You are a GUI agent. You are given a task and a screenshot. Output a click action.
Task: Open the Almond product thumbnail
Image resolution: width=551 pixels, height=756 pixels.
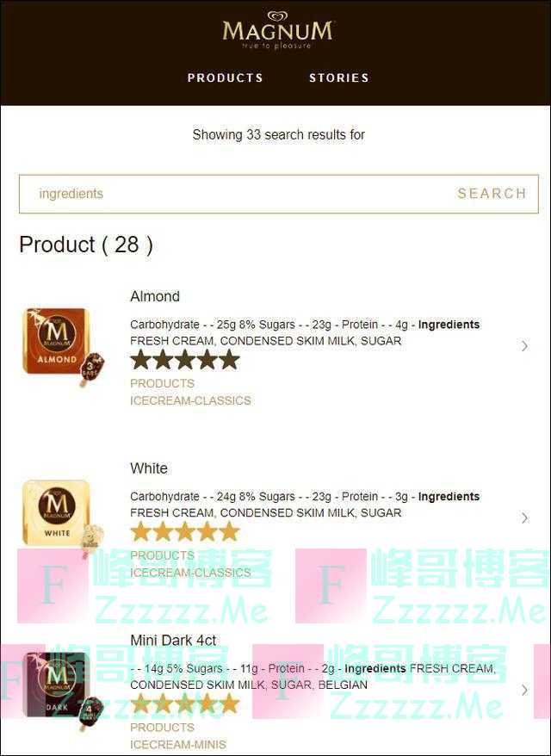(x=63, y=347)
